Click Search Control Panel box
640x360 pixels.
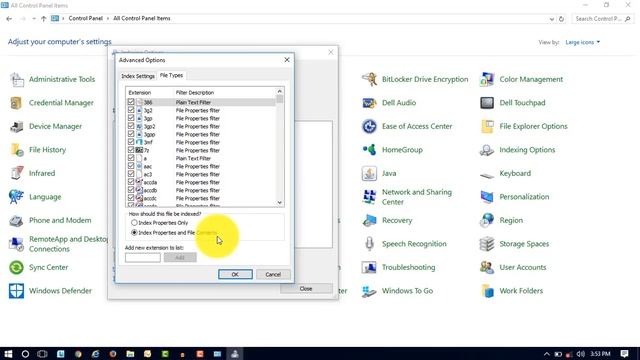pos(602,19)
